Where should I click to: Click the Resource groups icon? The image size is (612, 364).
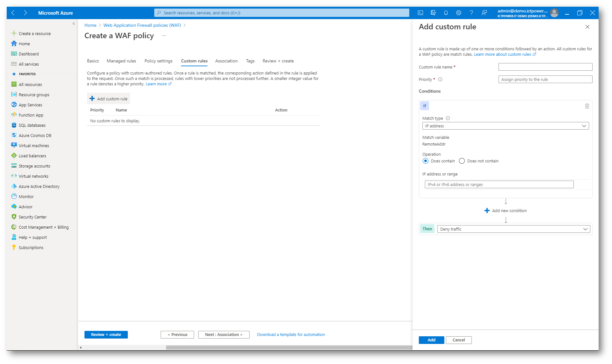(14, 94)
